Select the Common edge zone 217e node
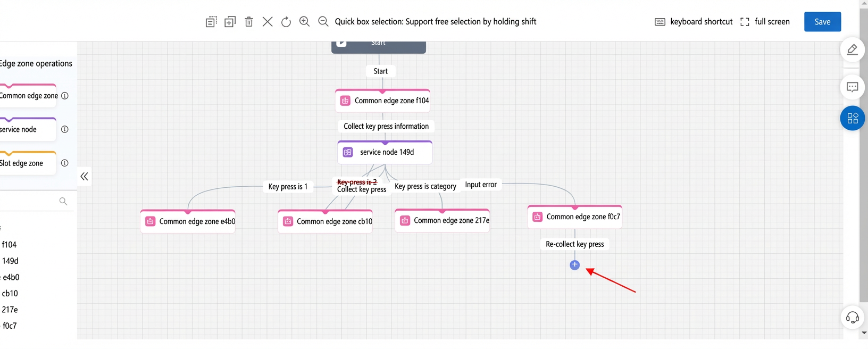The height and width of the screenshot is (349, 868). coord(442,220)
